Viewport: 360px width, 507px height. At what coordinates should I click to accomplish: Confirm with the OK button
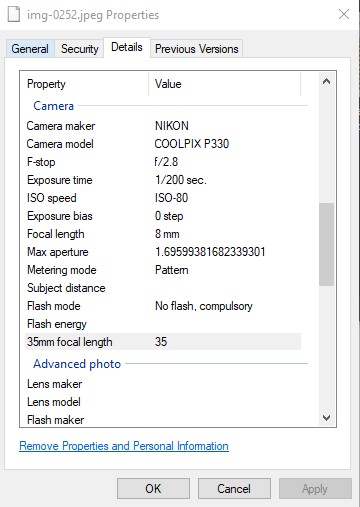point(153,489)
